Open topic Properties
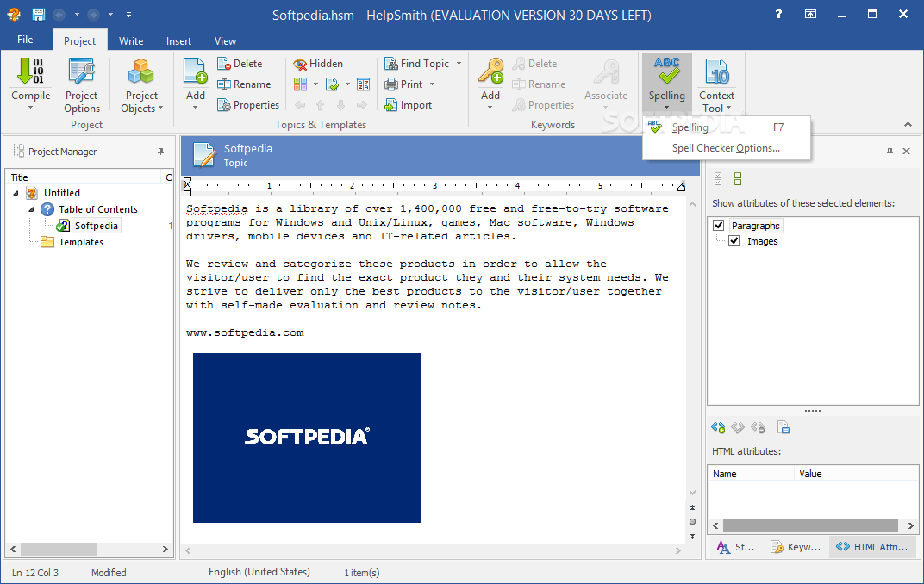This screenshot has height=584, width=924. coord(248,105)
